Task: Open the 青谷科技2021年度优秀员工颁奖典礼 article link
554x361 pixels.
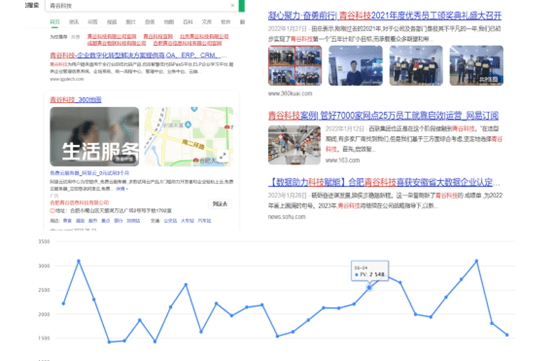Action: coord(384,16)
